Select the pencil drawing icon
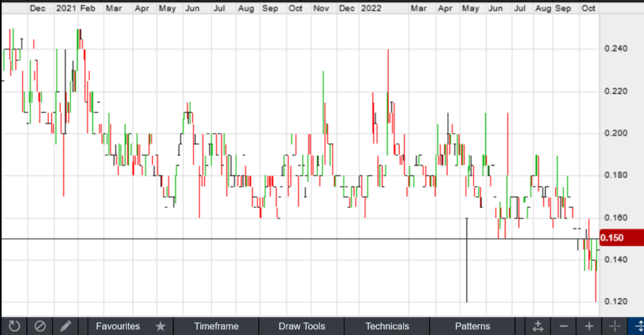 [x=65, y=327]
